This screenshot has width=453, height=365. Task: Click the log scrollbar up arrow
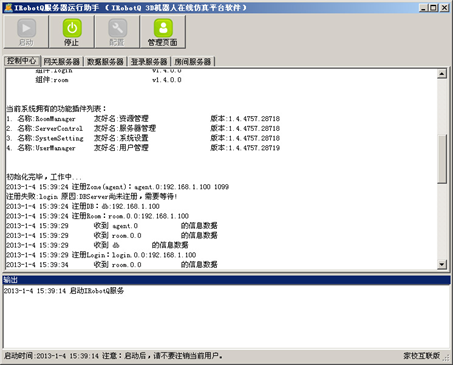(x=442, y=74)
